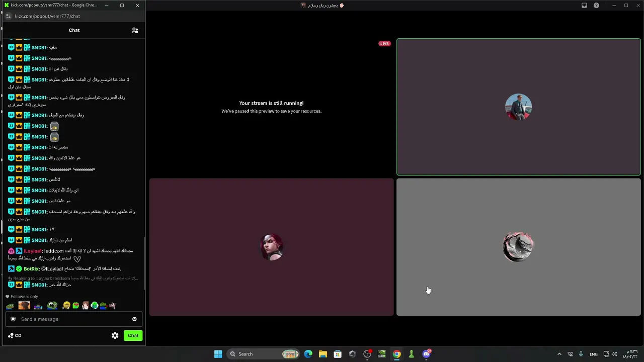Switch to Google Chrome on taskbar
This screenshot has width=644, height=362.
(x=396, y=354)
